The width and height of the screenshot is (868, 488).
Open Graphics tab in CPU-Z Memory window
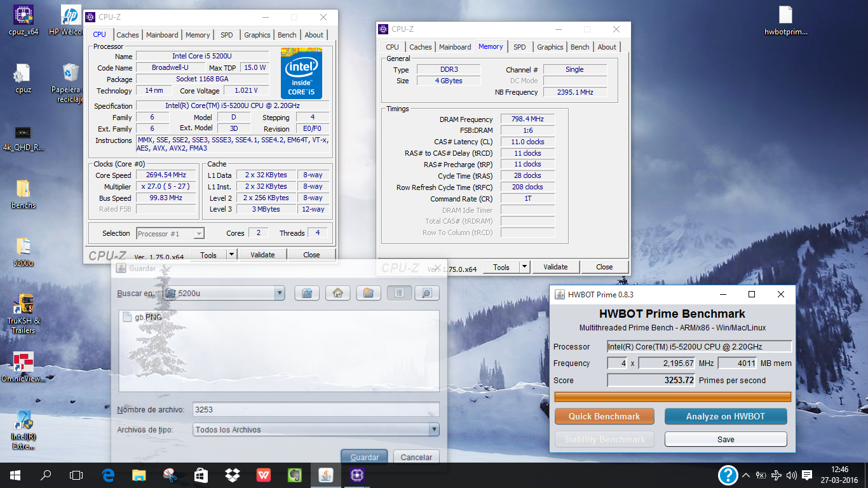tap(550, 47)
